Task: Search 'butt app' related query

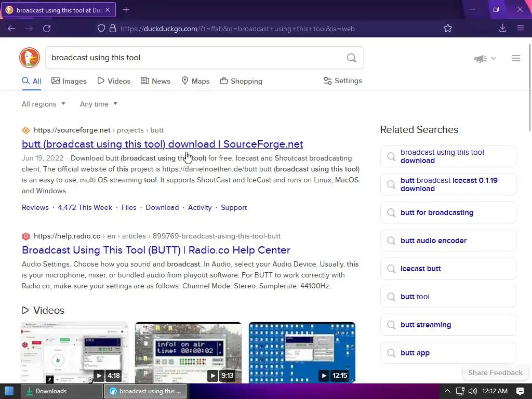Action: (448, 353)
